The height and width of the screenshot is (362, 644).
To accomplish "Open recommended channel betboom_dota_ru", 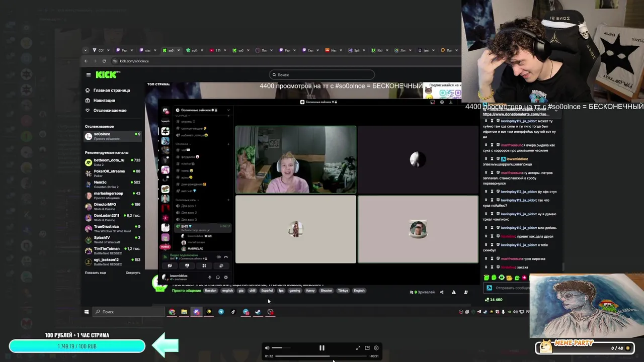I will (x=113, y=162).
